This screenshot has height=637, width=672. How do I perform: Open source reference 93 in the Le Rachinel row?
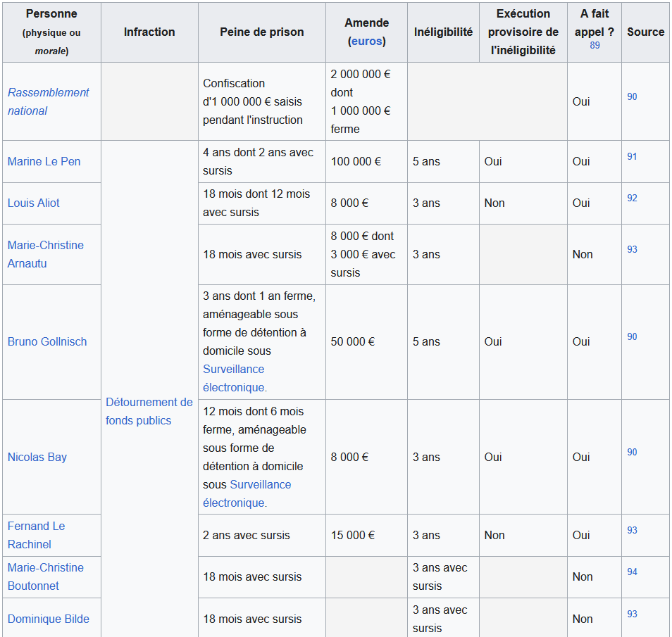[x=632, y=530]
